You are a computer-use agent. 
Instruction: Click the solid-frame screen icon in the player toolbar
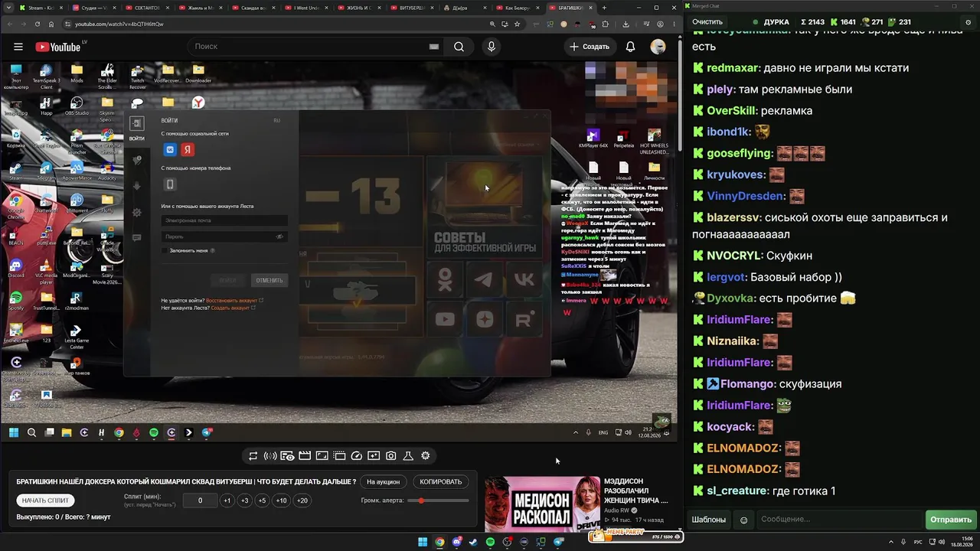click(322, 456)
